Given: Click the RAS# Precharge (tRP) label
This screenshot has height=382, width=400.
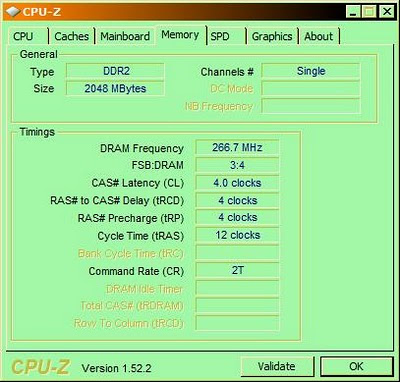Looking at the screenshot, I should [131, 218].
